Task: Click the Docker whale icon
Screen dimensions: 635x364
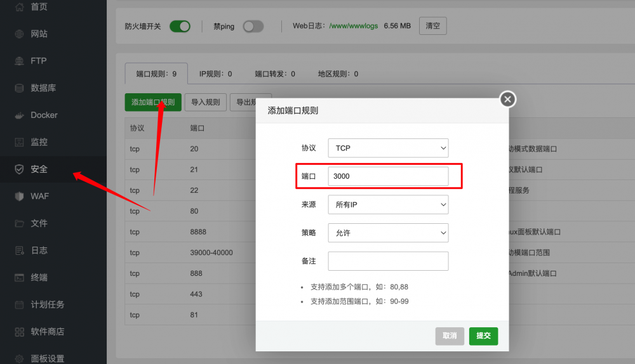Action: [x=19, y=115]
